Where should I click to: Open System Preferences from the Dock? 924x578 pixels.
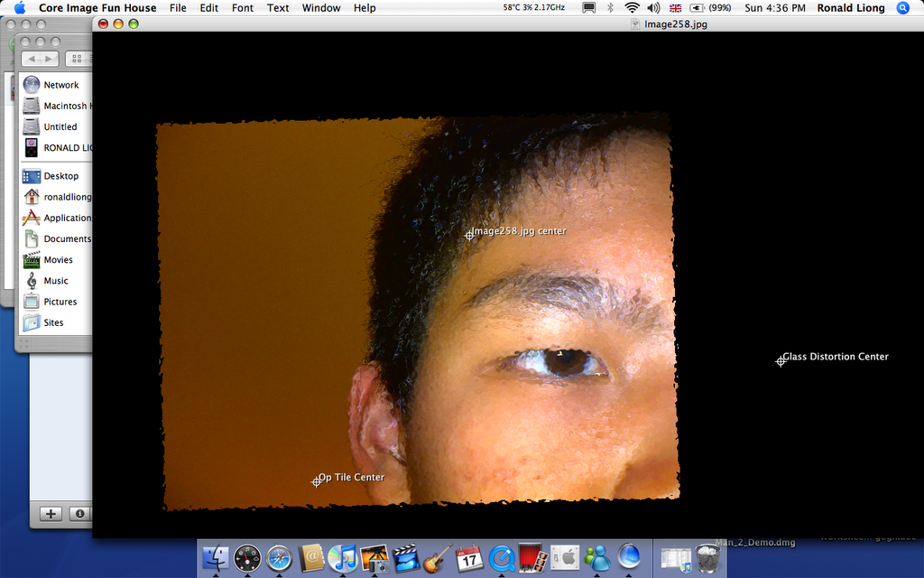tap(565, 557)
